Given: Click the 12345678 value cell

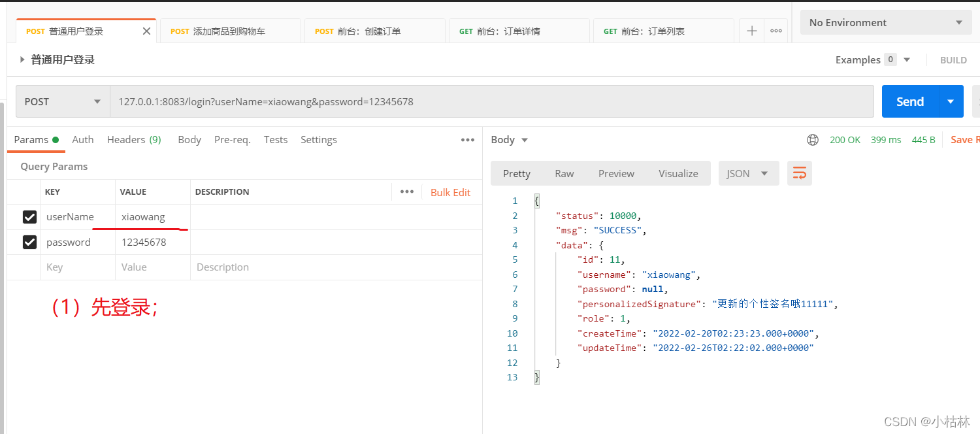Looking at the screenshot, I should 153,242.
